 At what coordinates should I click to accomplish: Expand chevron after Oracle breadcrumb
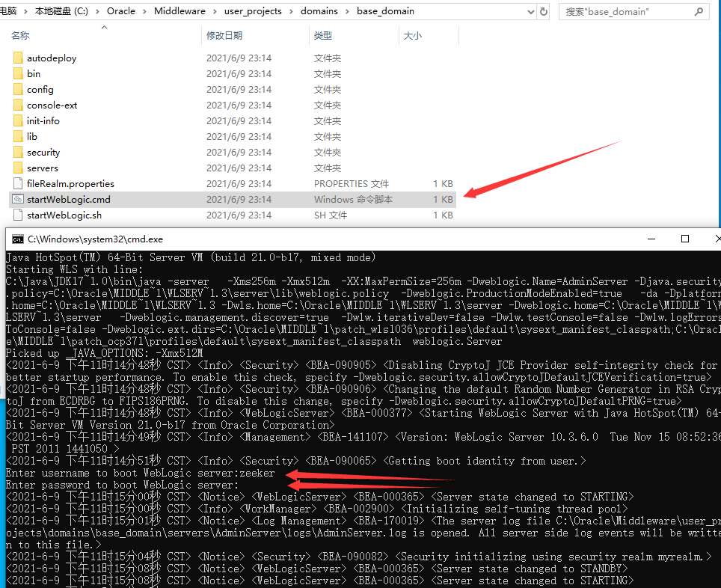click(x=144, y=11)
